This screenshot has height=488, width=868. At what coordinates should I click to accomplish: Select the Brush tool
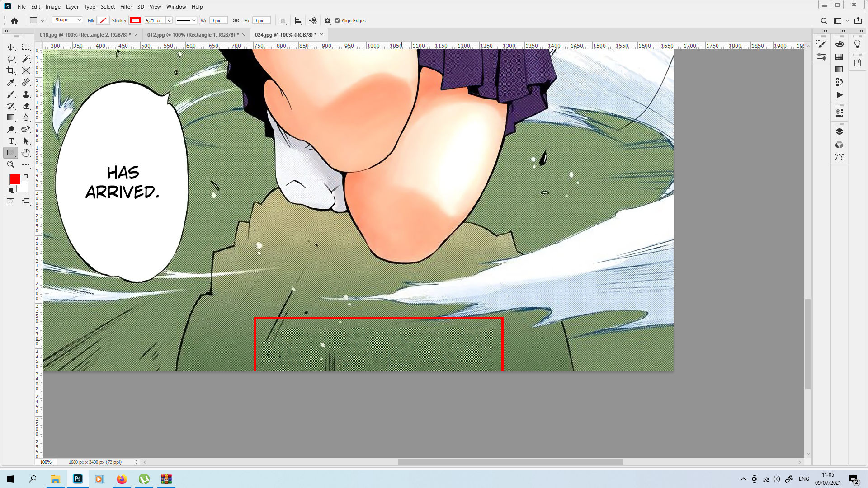[x=11, y=94]
